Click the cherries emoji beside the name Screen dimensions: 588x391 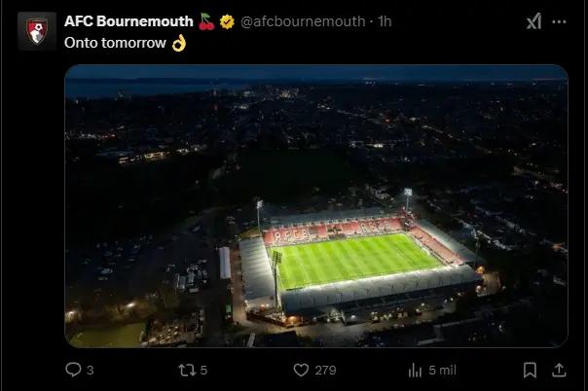pyautogui.click(x=206, y=21)
